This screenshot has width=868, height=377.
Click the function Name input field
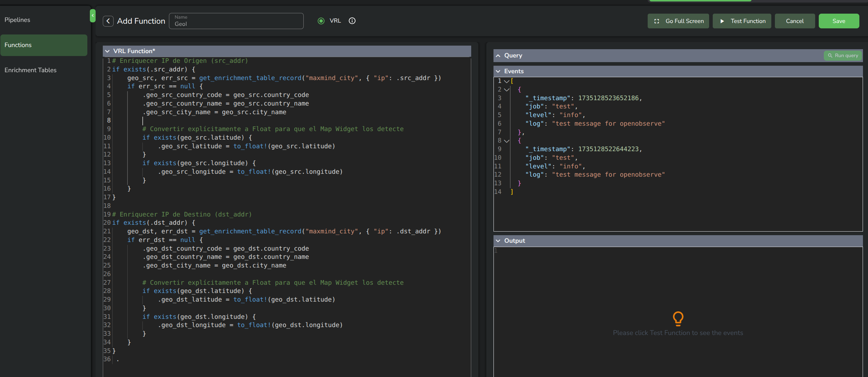[236, 21]
